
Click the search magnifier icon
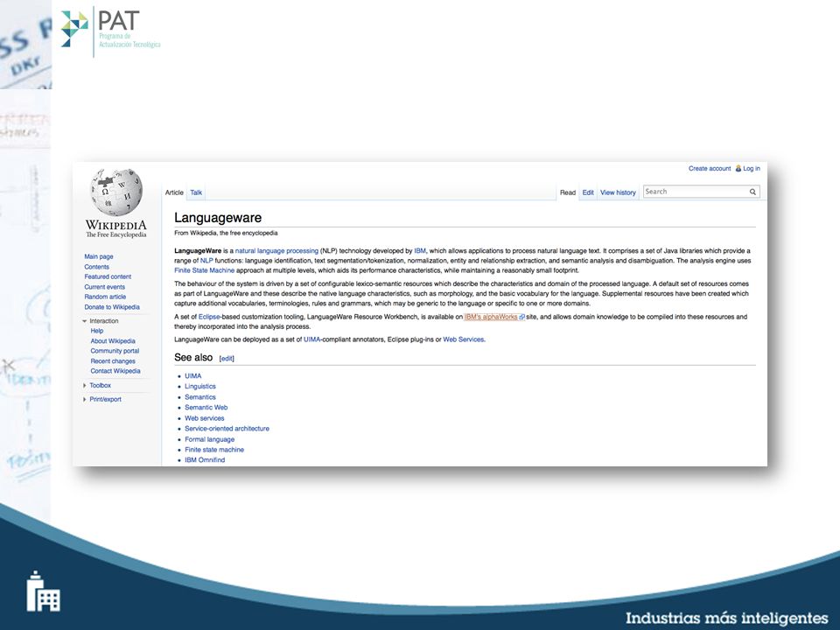click(752, 192)
